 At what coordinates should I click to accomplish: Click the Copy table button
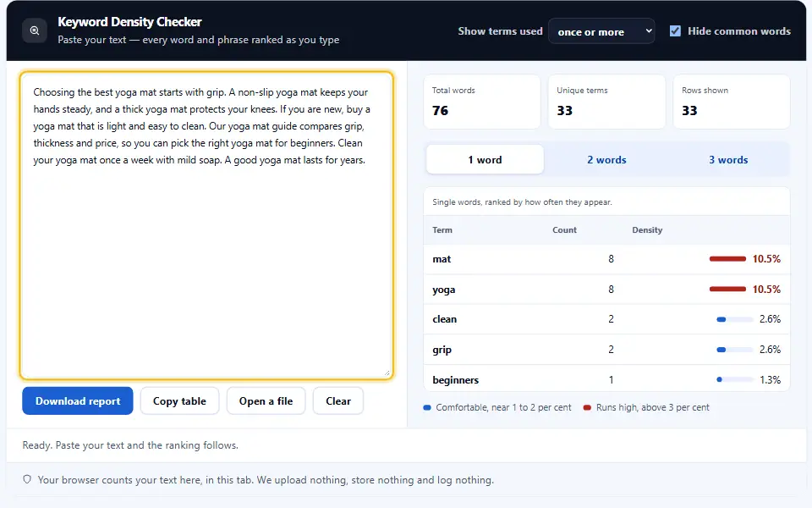click(x=179, y=400)
